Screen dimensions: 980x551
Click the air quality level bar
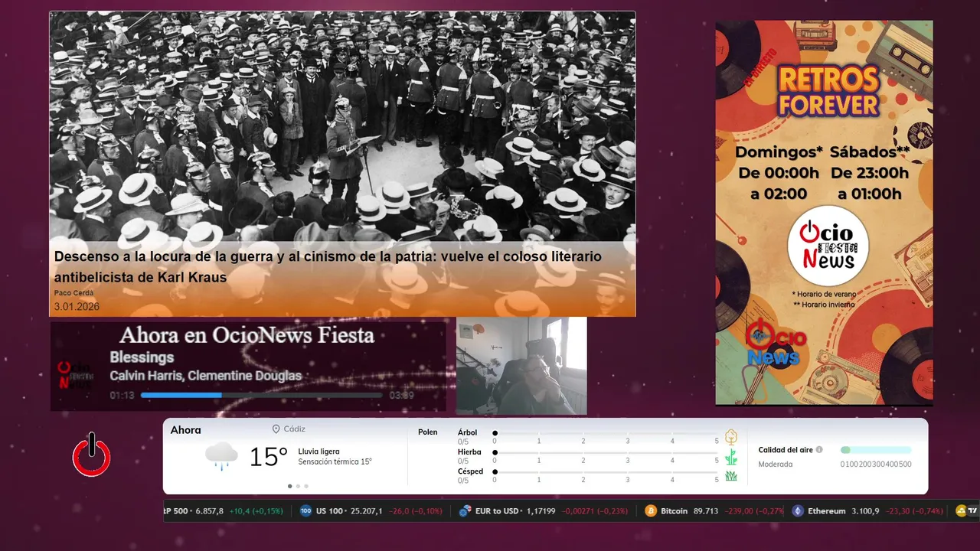[x=876, y=450]
